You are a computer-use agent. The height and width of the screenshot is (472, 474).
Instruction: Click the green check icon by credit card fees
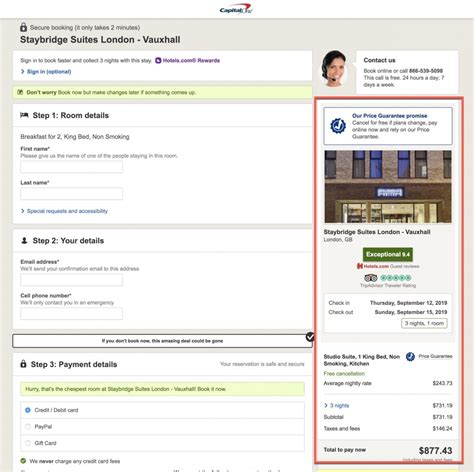click(x=23, y=461)
